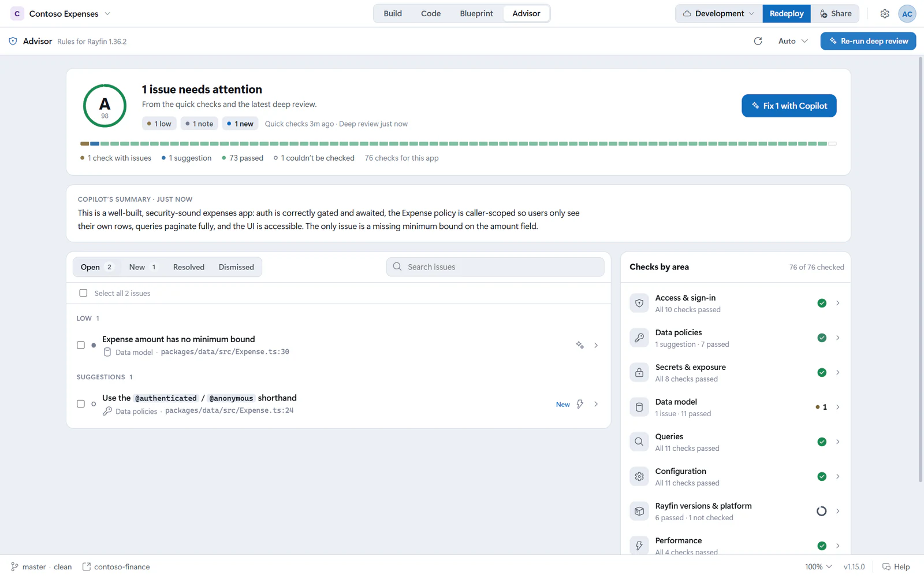Viewport: 924px width, 578px height.
Task: Check the Select all 2 issues box
Action: (x=83, y=293)
